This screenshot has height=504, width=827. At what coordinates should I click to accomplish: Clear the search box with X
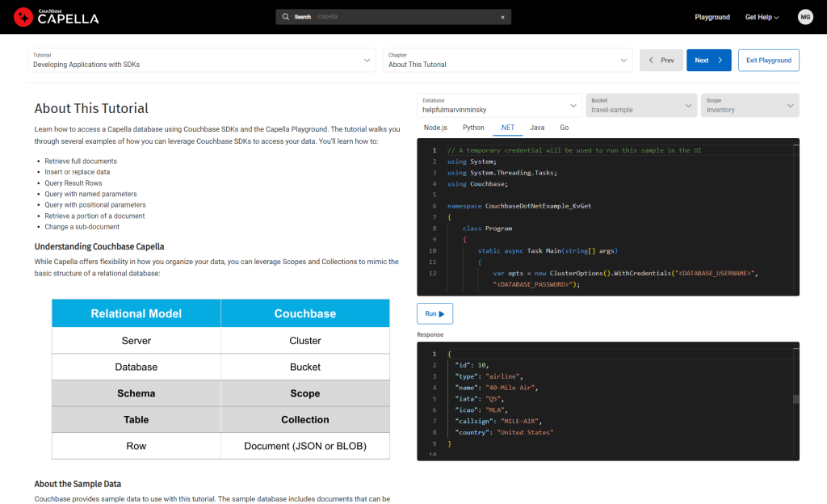pos(502,18)
